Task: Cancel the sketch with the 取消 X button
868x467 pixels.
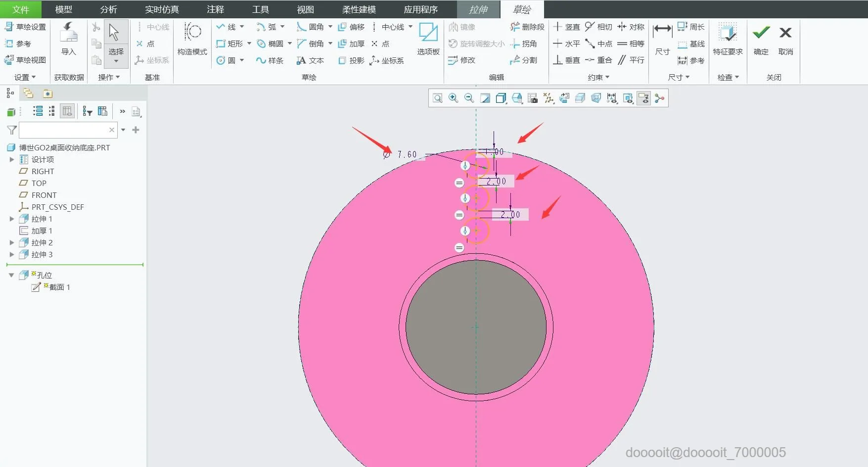Action: pos(785,40)
